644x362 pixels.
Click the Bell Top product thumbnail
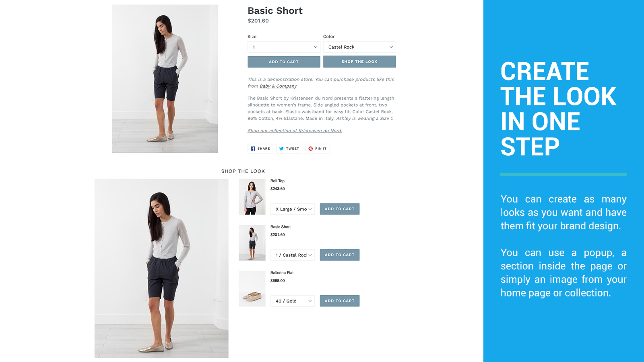point(252,197)
